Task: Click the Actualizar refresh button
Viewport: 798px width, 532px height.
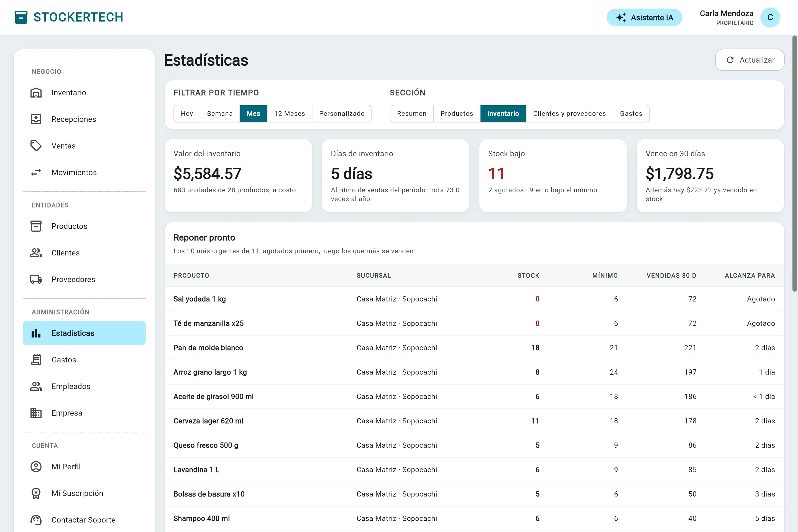Action: tap(750, 60)
